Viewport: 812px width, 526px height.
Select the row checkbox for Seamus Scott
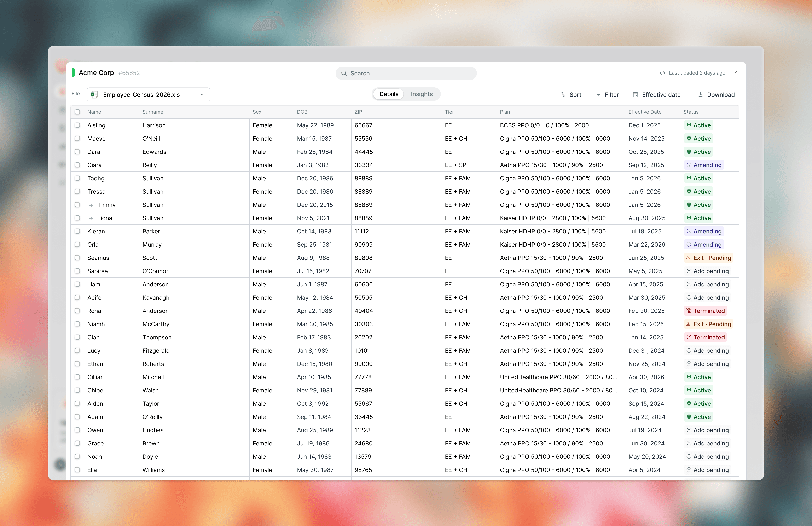point(77,258)
